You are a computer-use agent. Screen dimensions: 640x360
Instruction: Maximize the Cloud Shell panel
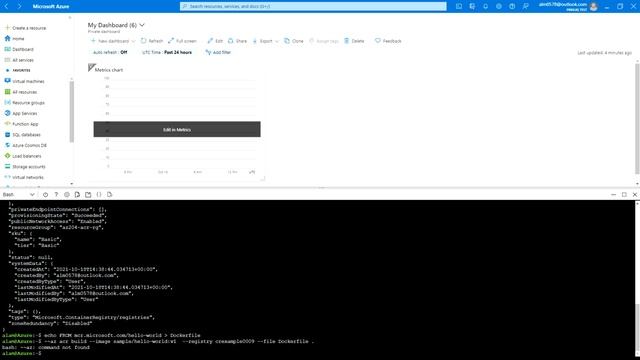click(x=624, y=195)
